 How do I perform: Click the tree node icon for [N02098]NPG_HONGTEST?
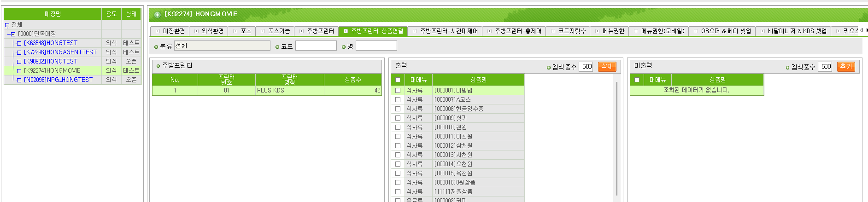[19, 80]
